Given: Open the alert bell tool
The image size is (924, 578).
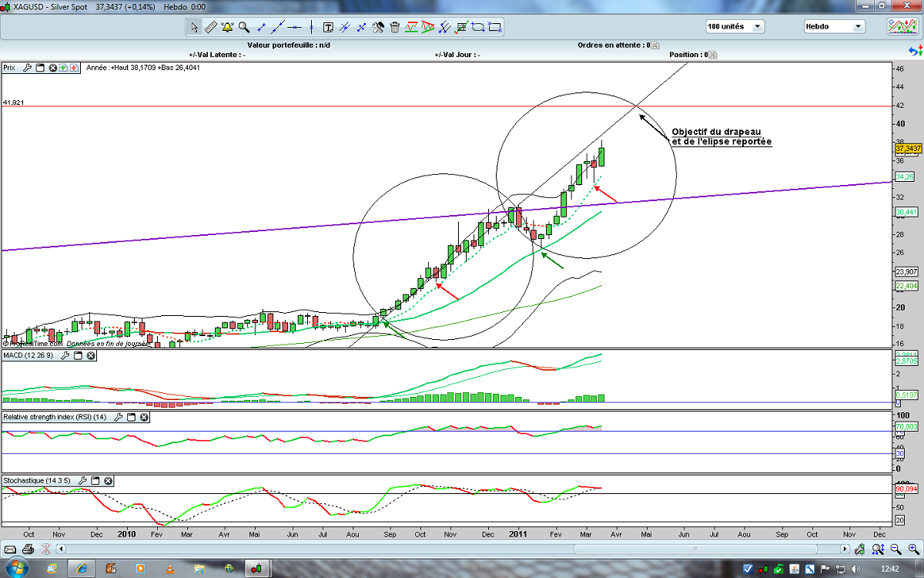Looking at the screenshot, I should click(227, 27).
